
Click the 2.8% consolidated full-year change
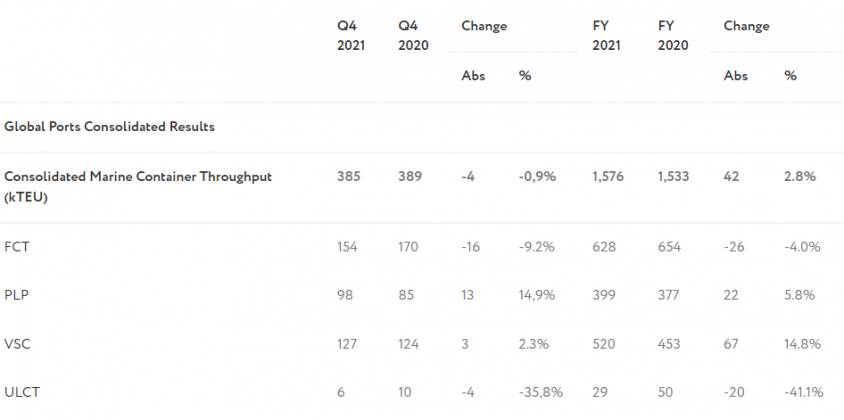pos(800,177)
